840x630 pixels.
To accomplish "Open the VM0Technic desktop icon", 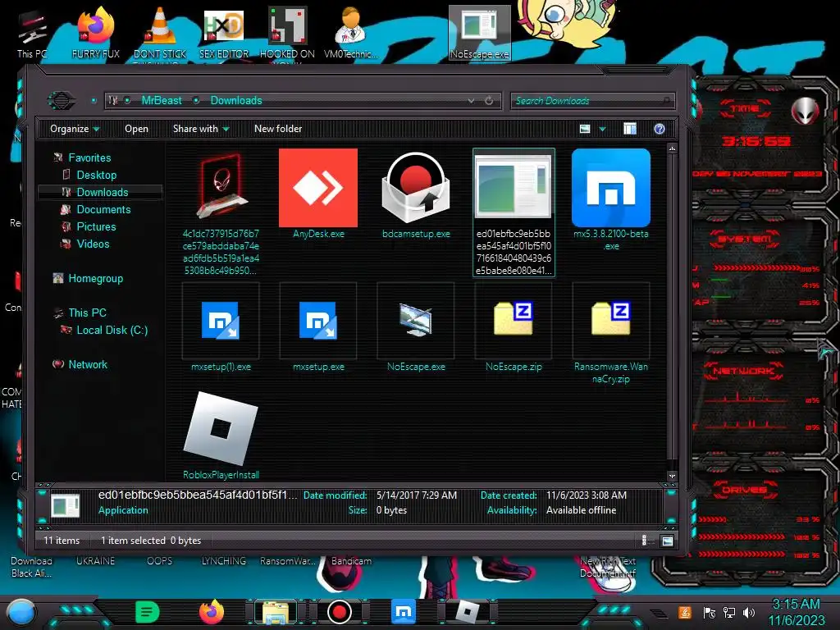I will pos(351,33).
